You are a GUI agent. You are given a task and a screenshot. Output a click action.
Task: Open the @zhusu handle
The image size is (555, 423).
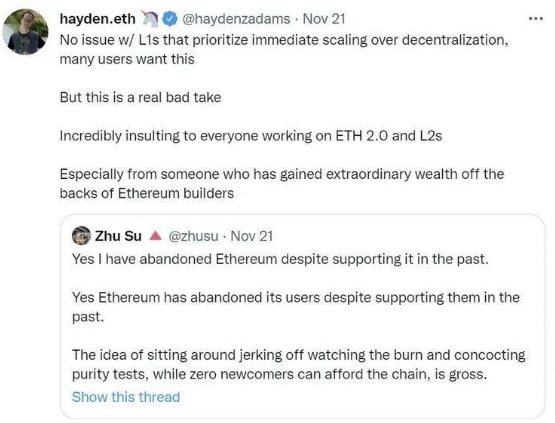click(193, 236)
